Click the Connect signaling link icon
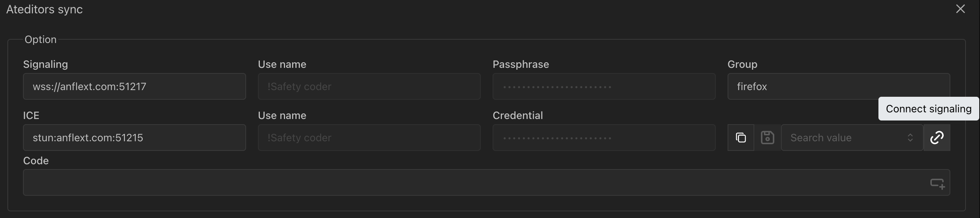This screenshot has height=218, width=980. [937, 137]
